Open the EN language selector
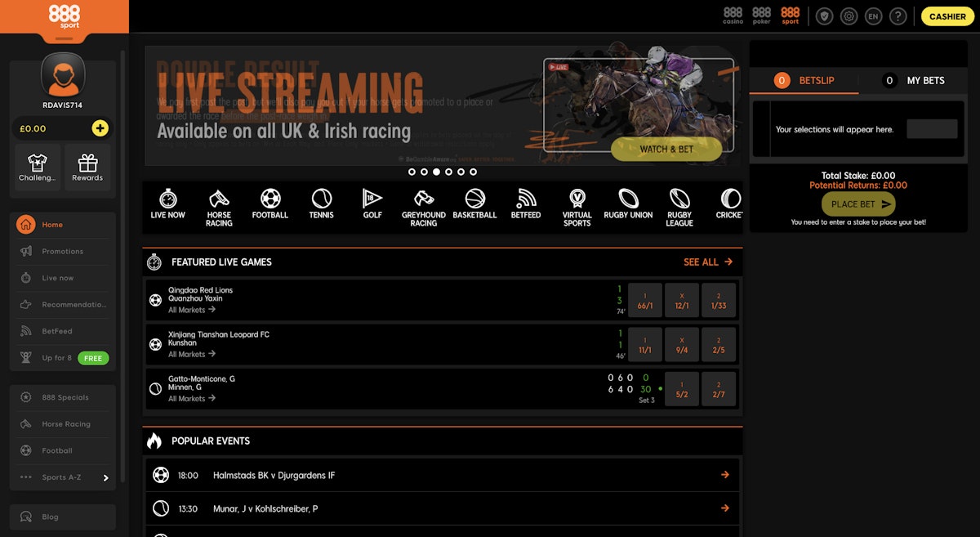Viewport: 980px width, 537px height. point(873,16)
